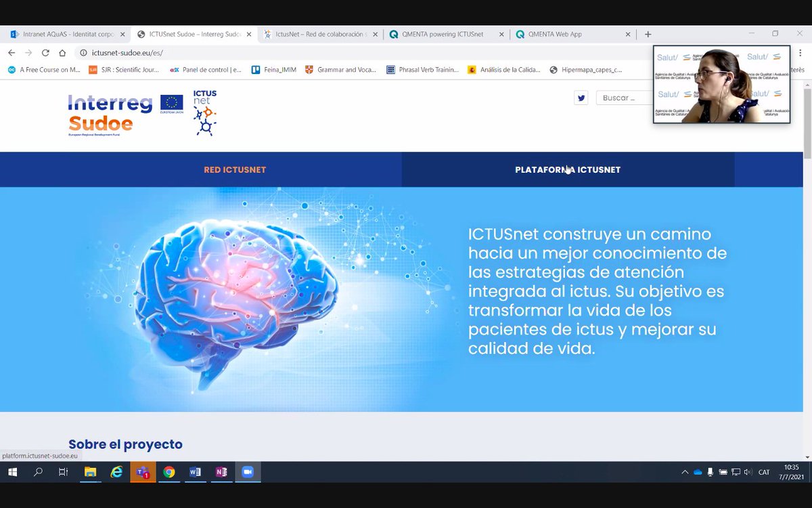This screenshot has width=812, height=508.
Task: Open Análisis de la Calidad bookmark
Action: click(504, 70)
